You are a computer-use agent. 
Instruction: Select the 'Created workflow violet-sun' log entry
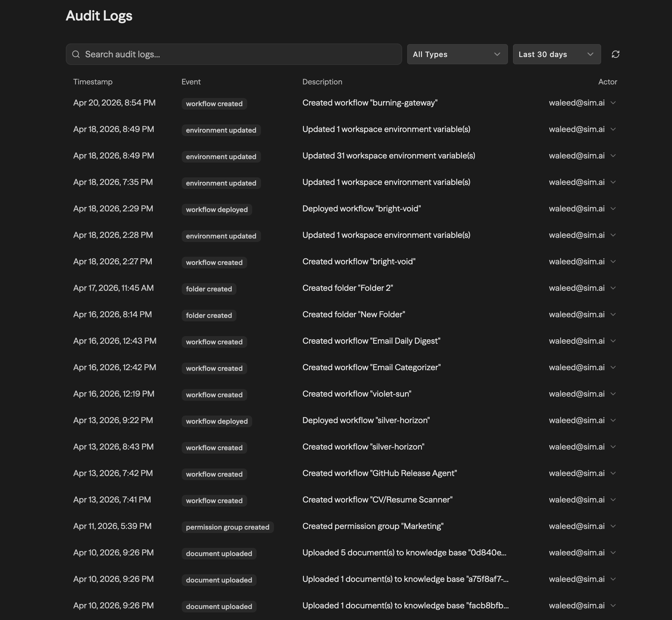356,393
